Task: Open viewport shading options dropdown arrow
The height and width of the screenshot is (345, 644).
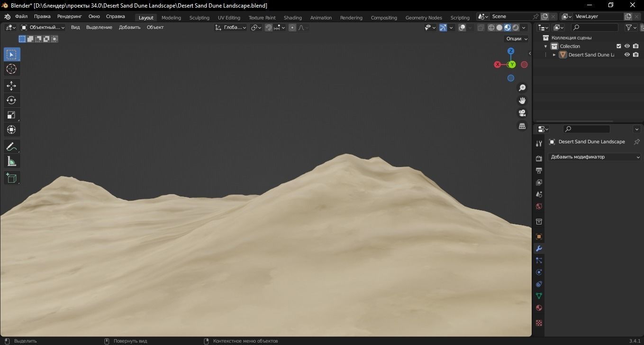Action: 524,28
